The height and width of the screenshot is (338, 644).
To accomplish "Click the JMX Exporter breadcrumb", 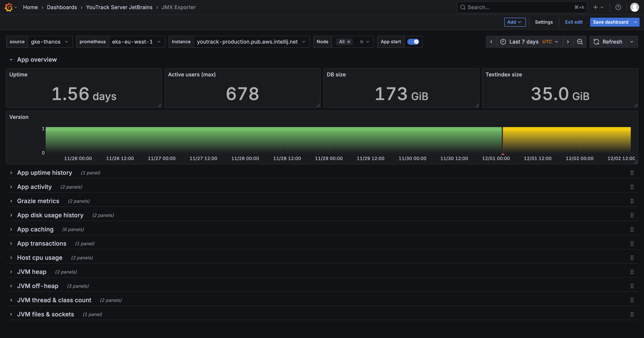I will coord(179,7).
